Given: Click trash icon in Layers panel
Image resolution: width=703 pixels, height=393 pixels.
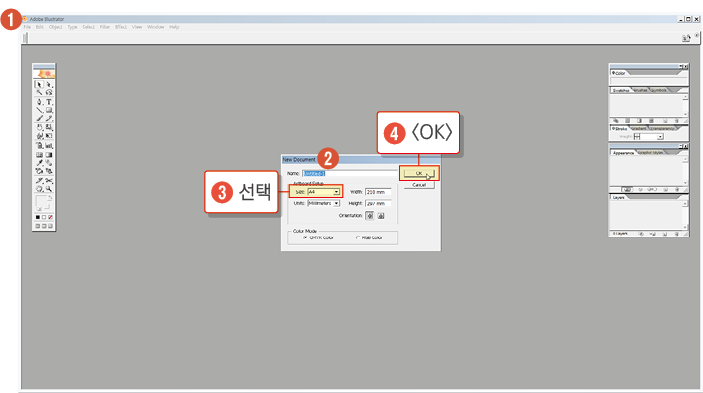Looking at the screenshot, I should pos(677,234).
